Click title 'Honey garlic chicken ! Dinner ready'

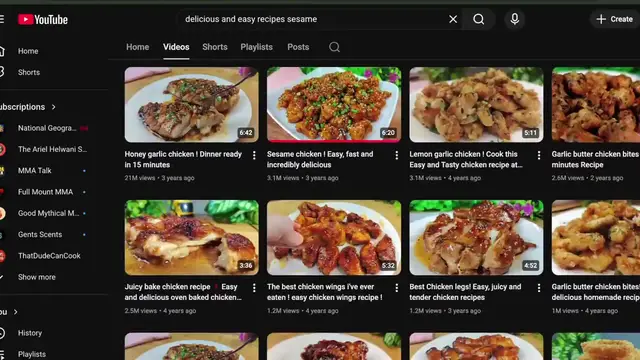pos(183,154)
